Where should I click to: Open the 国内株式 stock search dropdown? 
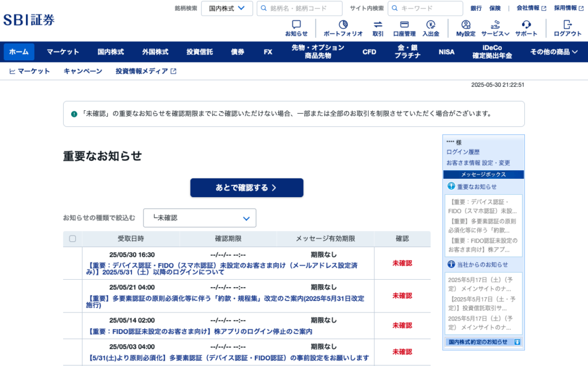[227, 8]
